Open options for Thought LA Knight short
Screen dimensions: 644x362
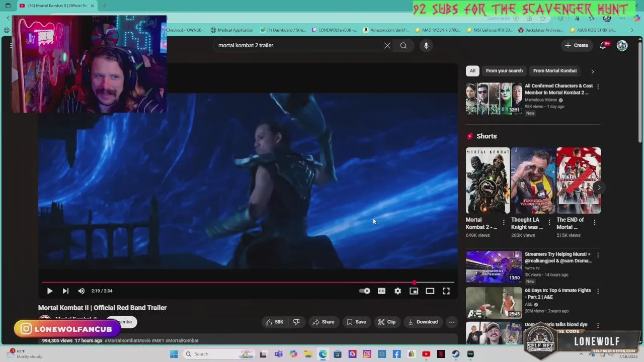click(549, 222)
